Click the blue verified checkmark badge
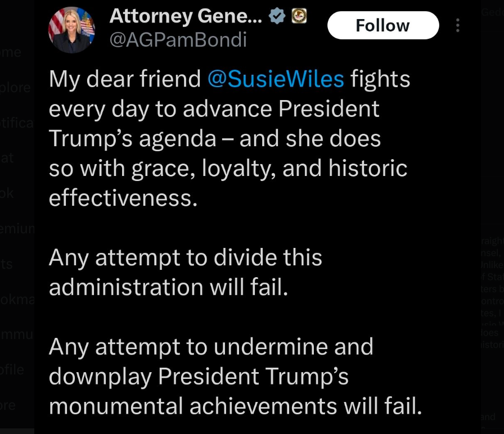 tap(276, 17)
